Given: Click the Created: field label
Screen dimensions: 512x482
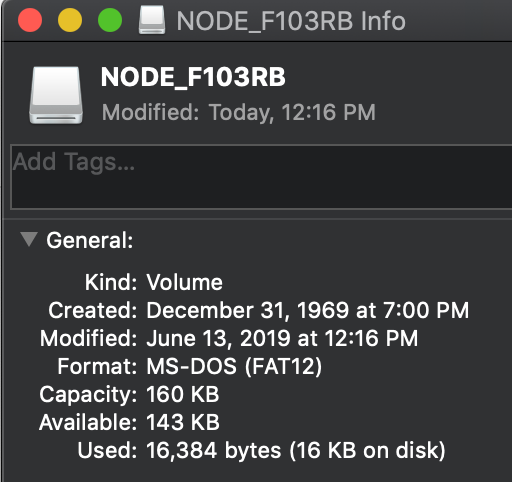Looking at the screenshot, I should click(93, 311).
